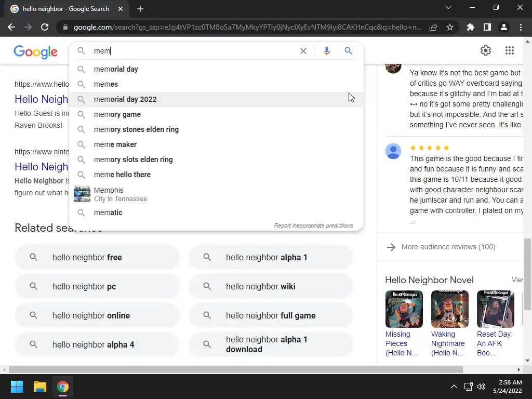The image size is (532, 399).
Task: Search related 'hello neighbor pc'
Action: point(97,286)
